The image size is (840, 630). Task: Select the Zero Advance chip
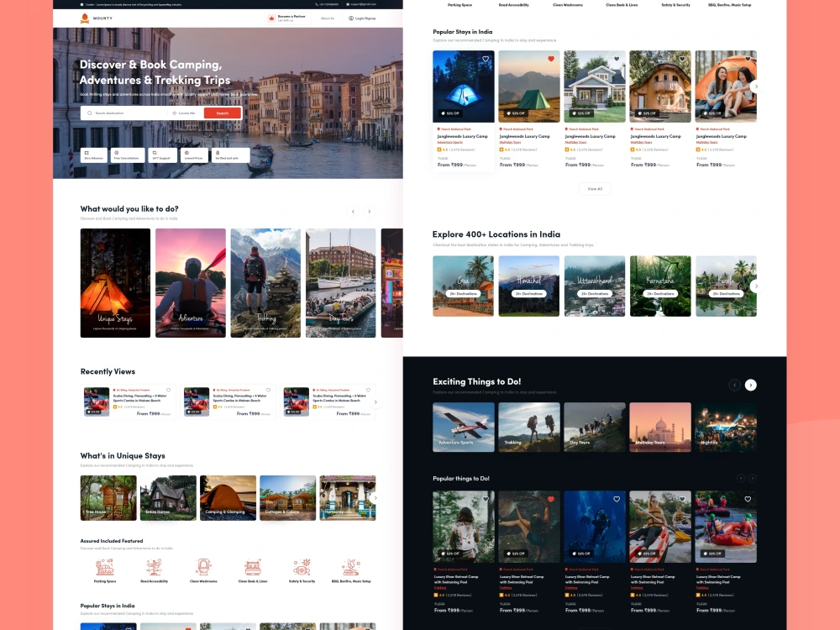94,155
